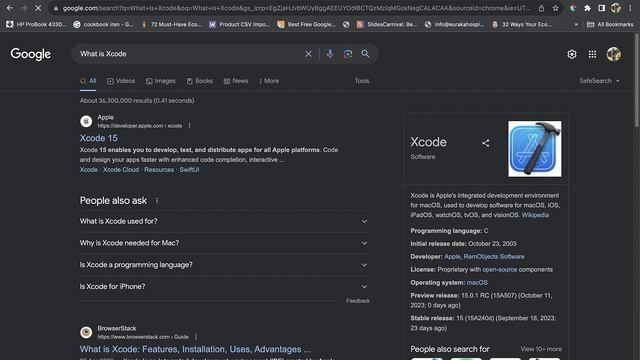This screenshot has width=640, height=360.
Task: Bookmark this page with the star icon
Action: point(556,8)
